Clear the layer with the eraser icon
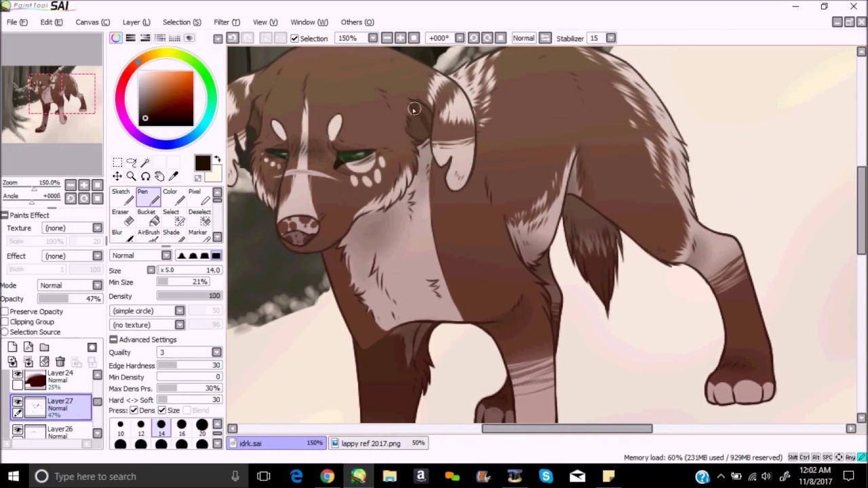This screenshot has width=868, height=488. tap(44, 362)
